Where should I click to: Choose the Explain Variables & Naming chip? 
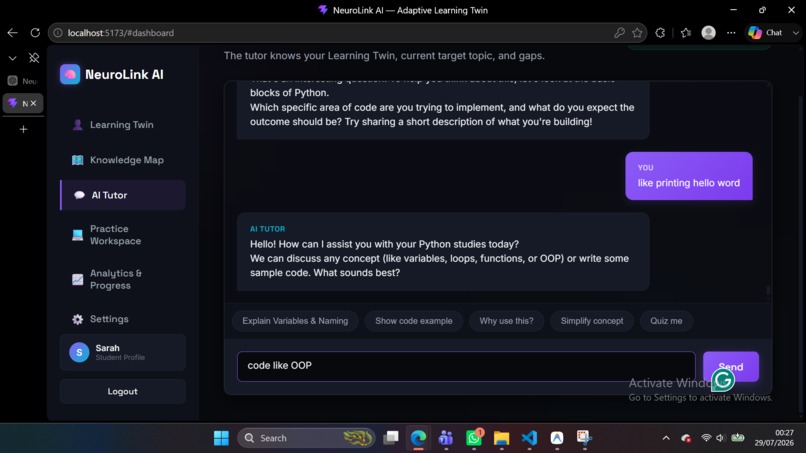(295, 321)
